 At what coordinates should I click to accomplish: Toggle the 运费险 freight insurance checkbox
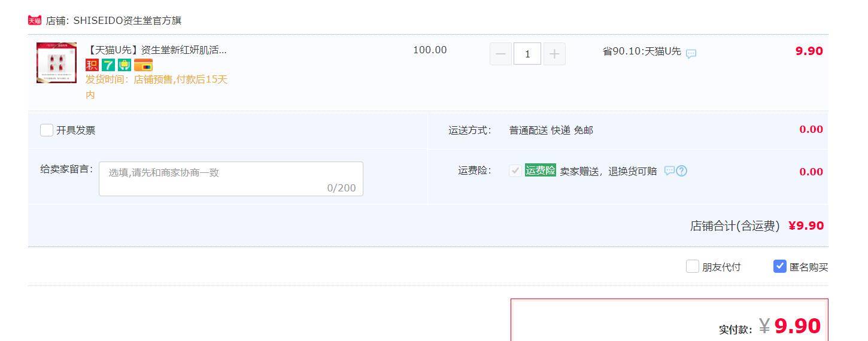click(x=515, y=171)
